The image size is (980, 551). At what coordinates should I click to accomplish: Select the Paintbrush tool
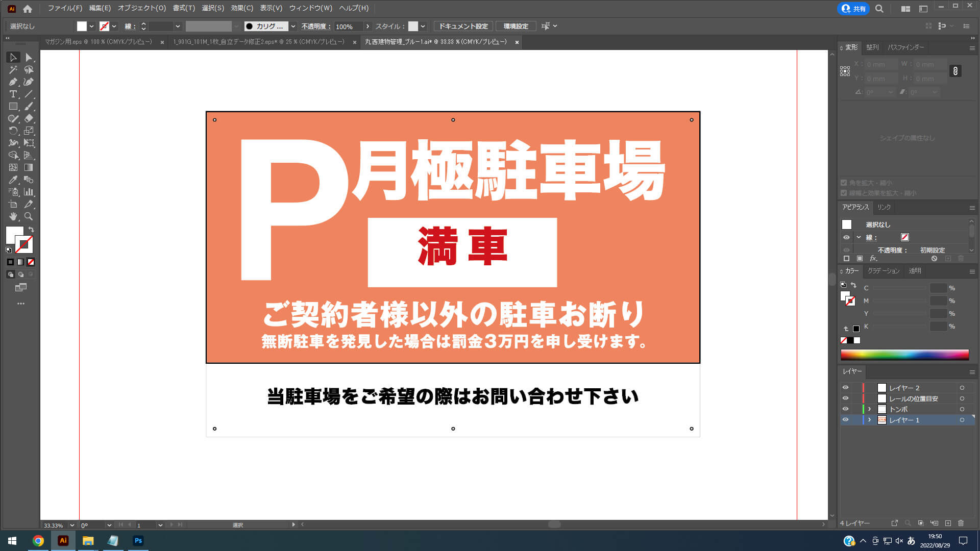click(x=29, y=107)
